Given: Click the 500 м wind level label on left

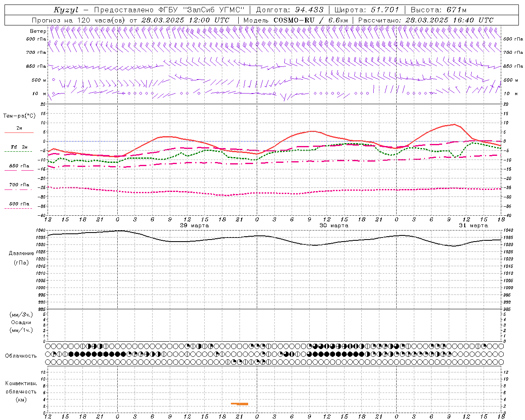Looking at the screenshot, I should pyautogui.click(x=39, y=80).
